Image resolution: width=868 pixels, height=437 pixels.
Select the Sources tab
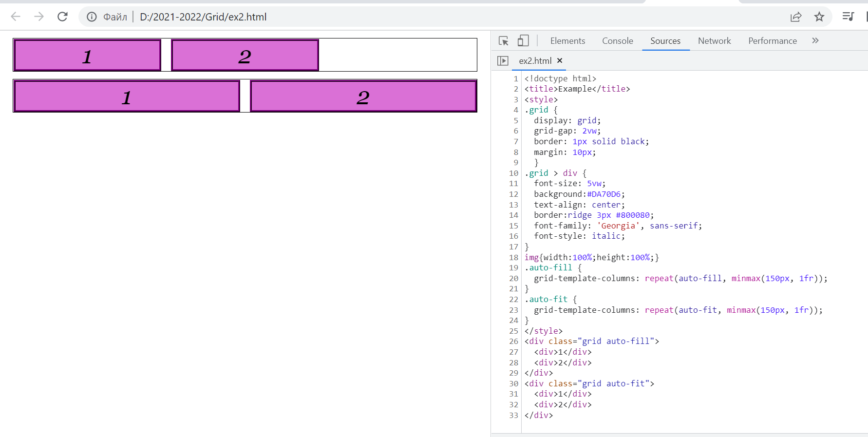[x=665, y=41]
